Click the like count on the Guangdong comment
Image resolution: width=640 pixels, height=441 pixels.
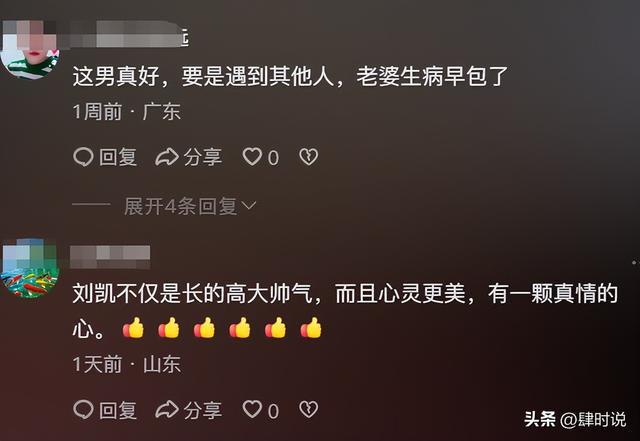274,158
